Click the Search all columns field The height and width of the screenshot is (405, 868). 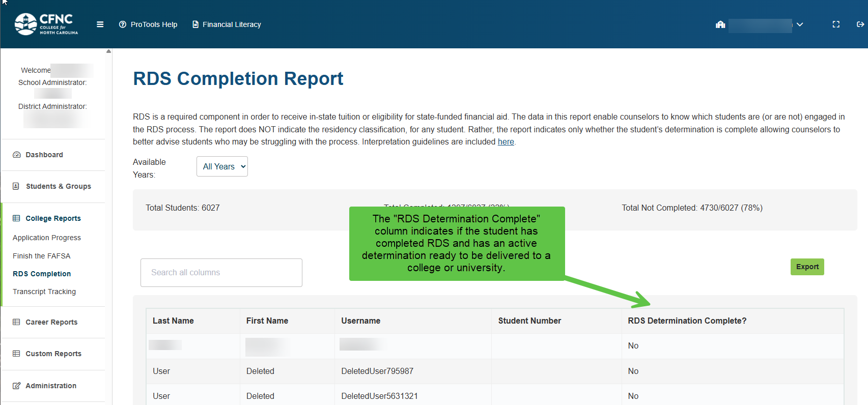pos(221,273)
